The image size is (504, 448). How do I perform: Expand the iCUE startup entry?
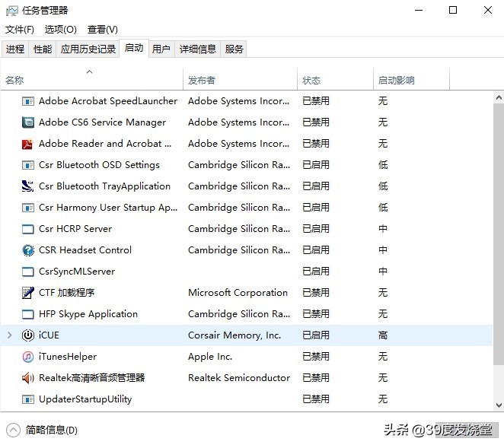point(10,335)
